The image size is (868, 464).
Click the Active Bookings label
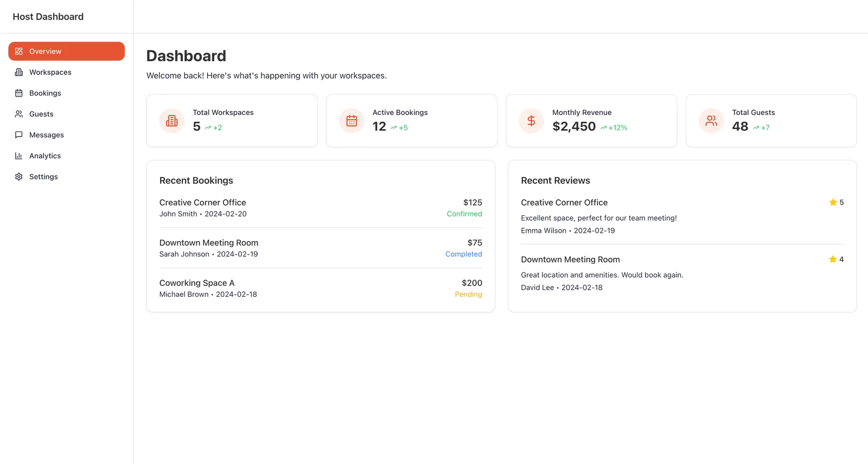pyautogui.click(x=400, y=112)
